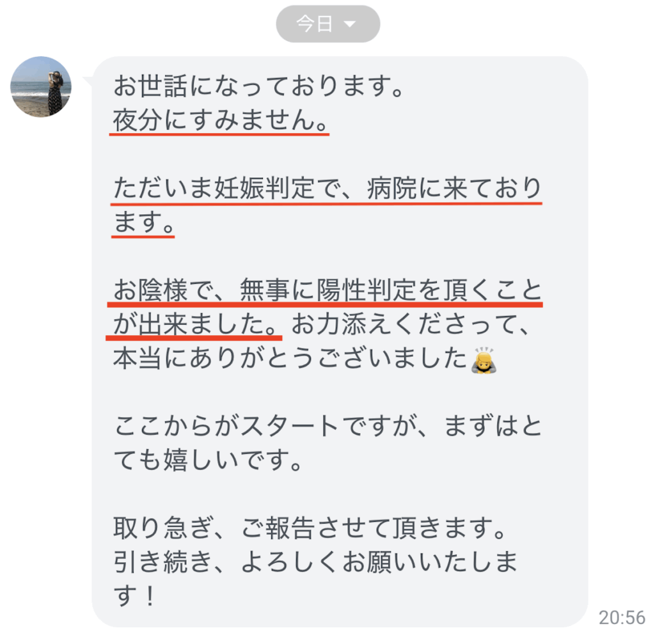Click the greeting line お世話になっております。
This screenshot has width=655, height=644.
(259, 86)
